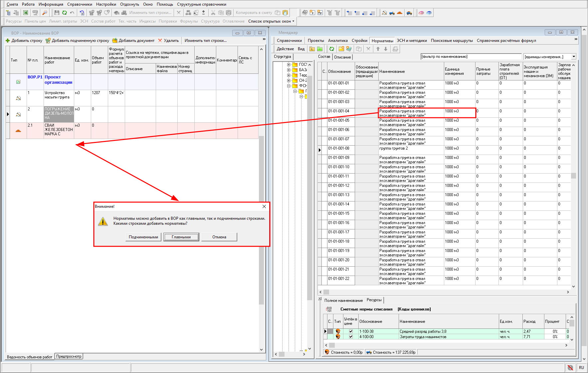Image resolution: width=588 pixels, height=373 pixels.
Task: Click the magnifier search icon in toolbar
Action: click(45, 13)
